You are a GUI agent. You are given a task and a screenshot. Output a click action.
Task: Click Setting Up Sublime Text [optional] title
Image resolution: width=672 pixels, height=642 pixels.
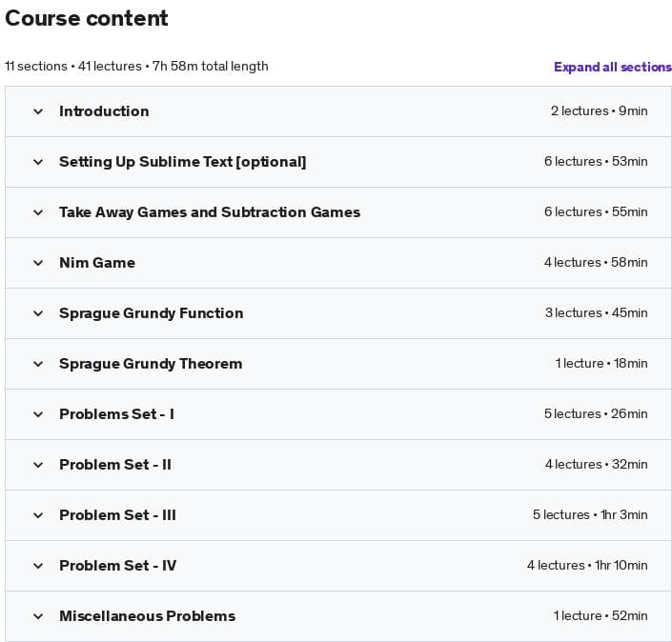coord(183,162)
